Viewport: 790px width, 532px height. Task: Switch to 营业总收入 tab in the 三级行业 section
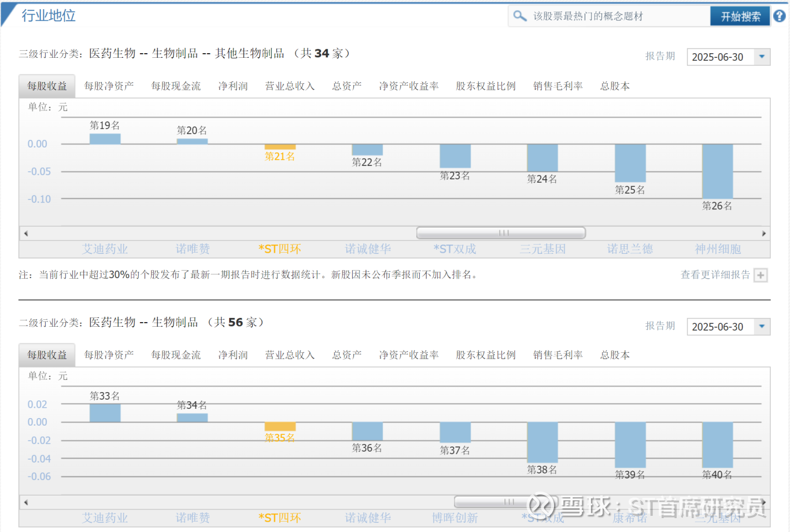point(290,86)
